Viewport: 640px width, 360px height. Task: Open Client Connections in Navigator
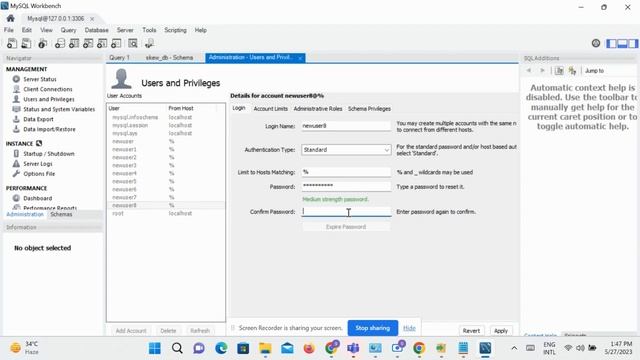(48, 89)
